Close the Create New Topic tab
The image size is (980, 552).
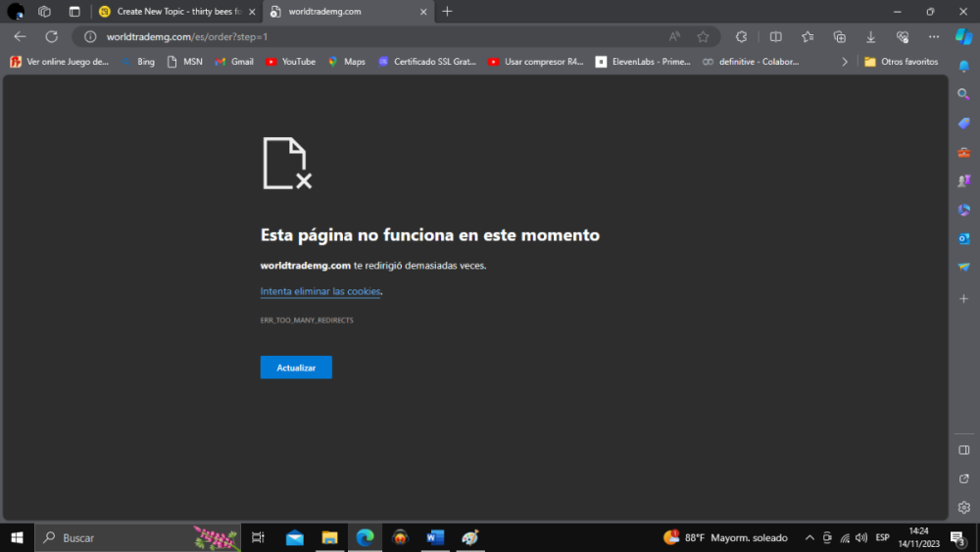(x=252, y=11)
